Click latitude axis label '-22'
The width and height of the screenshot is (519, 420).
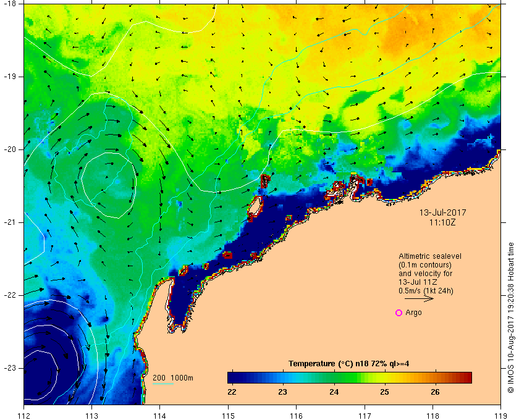click(x=10, y=295)
